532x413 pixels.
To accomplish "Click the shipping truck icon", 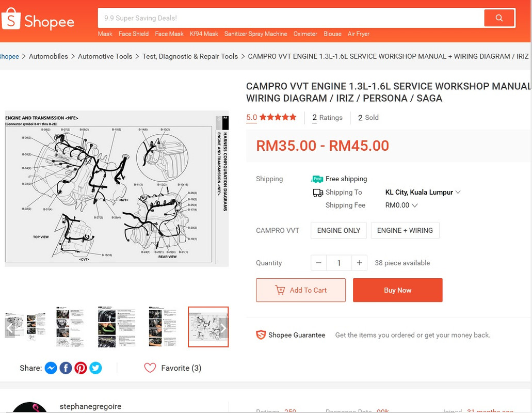I will (x=318, y=193).
